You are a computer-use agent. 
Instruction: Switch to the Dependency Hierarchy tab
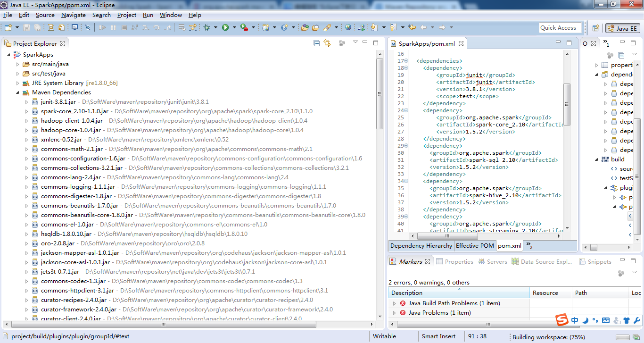pos(421,245)
